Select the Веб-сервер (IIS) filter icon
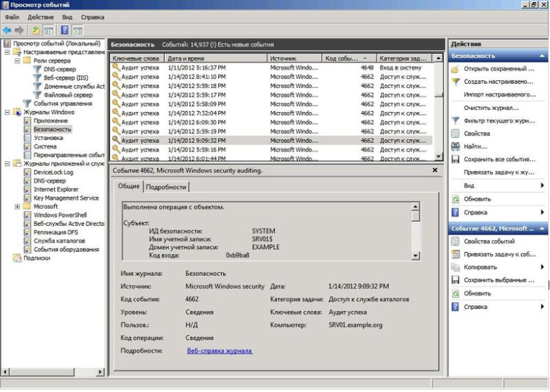The height and width of the screenshot is (392, 550). pyautogui.click(x=37, y=78)
